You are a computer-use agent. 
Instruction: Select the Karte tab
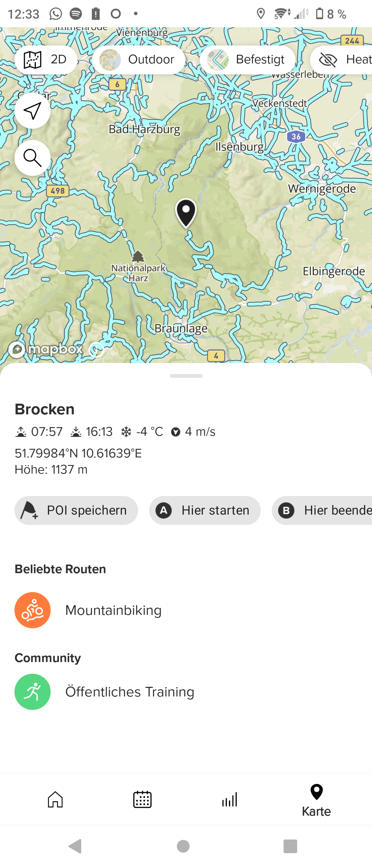pyautogui.click(x=316, y=800)
